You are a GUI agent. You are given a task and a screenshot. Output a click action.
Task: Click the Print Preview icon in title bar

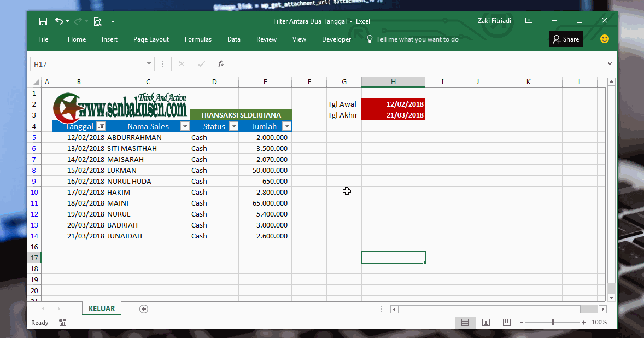coord(97,21)
